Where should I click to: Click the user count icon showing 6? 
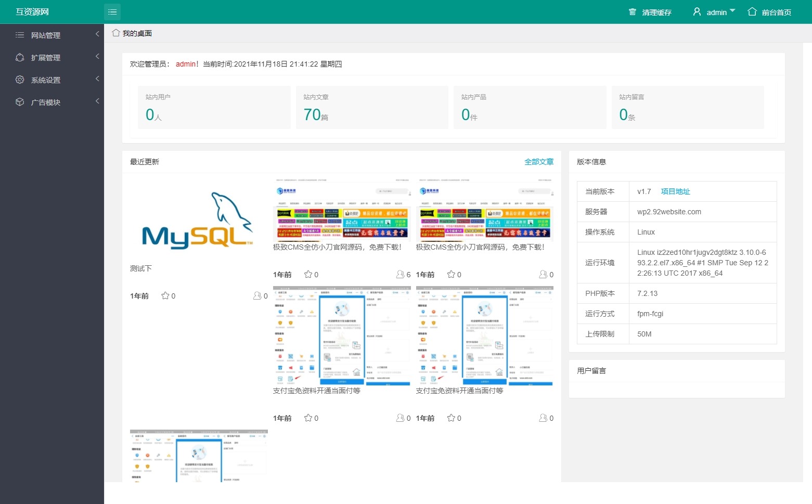(x=400, y=274)
